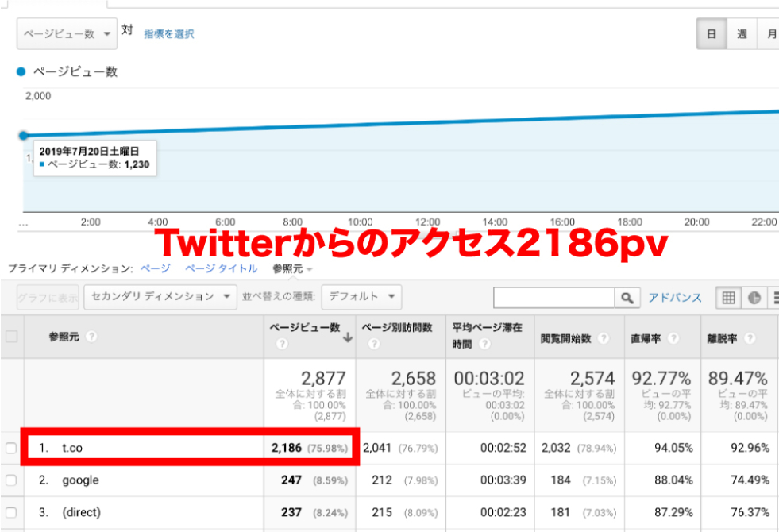Select the pie chart view icon
The width and height of the screenshot is (779, 532).
(x=754, y=298)
